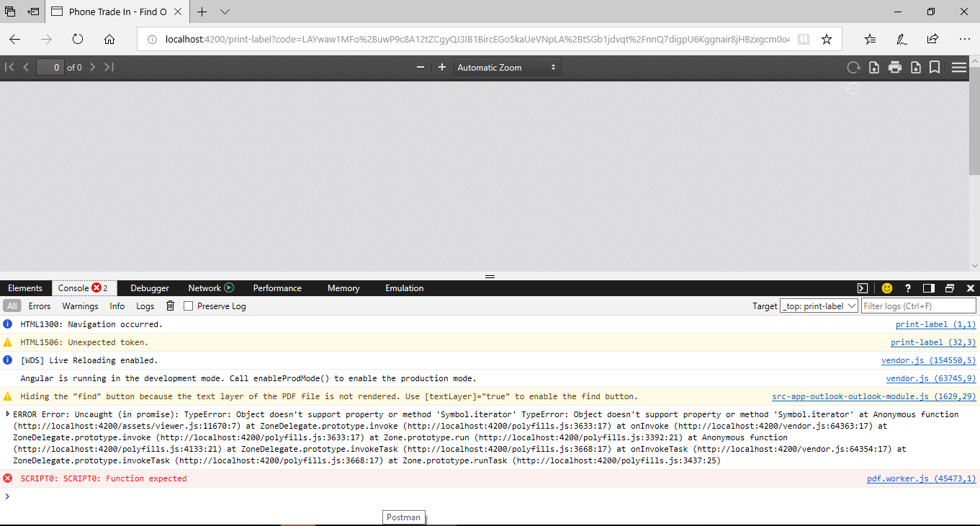Viewport: 980px width, 526px height.
Task: Zoom in on the PDF page
Action: (440, 67)
